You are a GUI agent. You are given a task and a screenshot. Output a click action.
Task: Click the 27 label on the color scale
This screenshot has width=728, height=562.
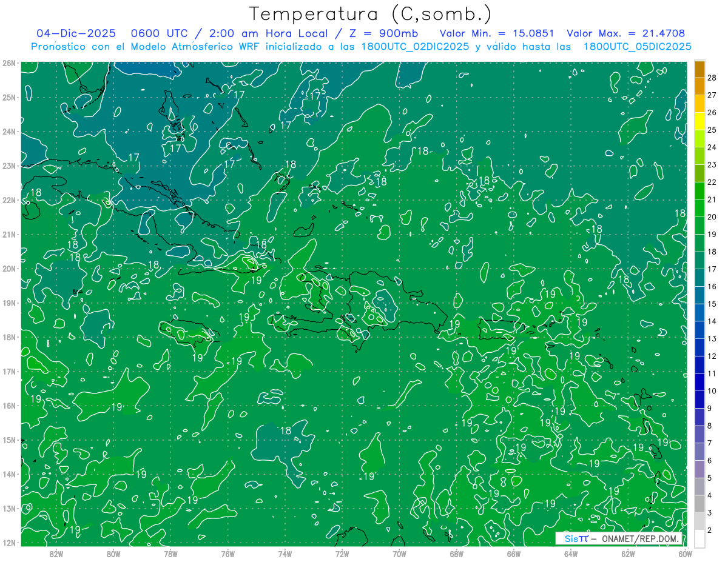click(712, 95)
